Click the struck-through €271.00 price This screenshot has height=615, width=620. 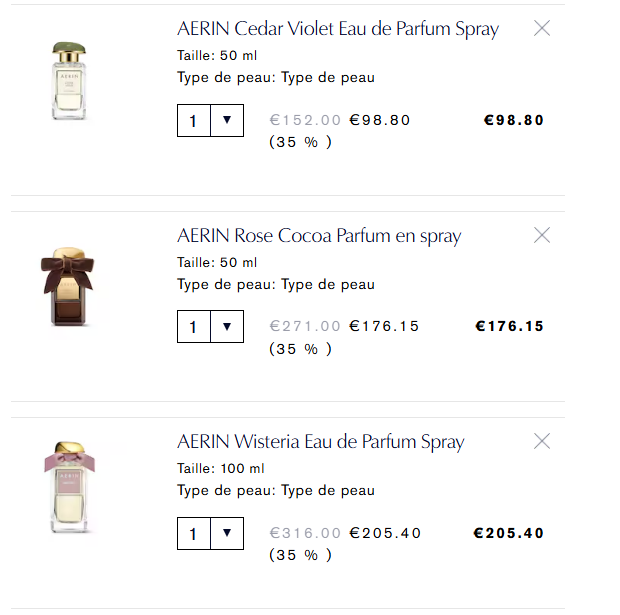pos(305,326)
